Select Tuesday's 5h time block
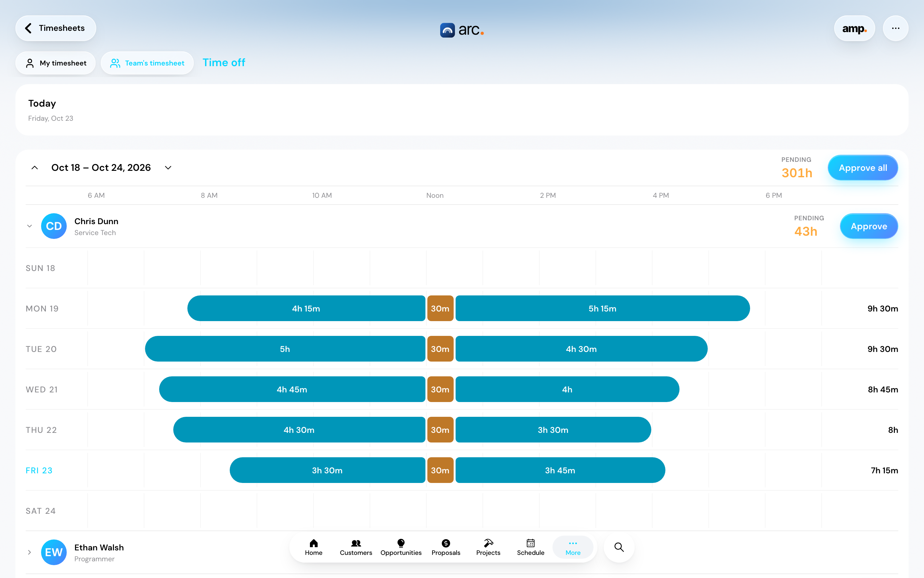924x578 pixels. click(285, 349)
